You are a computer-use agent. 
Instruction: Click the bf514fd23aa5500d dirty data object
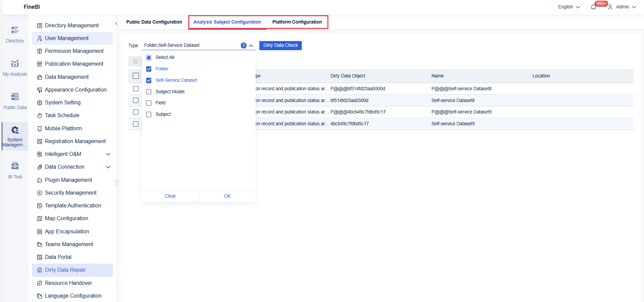tap(349, 101)
